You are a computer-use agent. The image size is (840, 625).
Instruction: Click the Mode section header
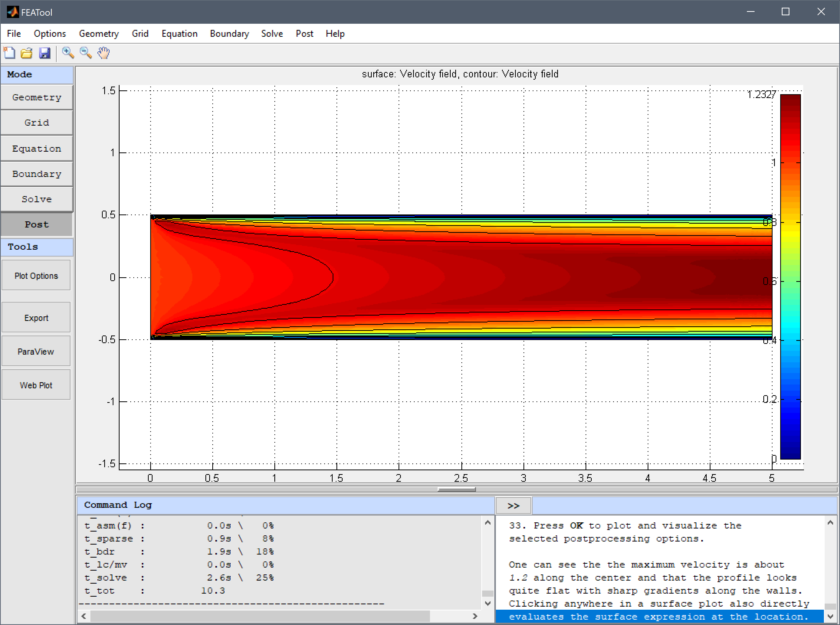pyautogui.click(x=37, y=75)
